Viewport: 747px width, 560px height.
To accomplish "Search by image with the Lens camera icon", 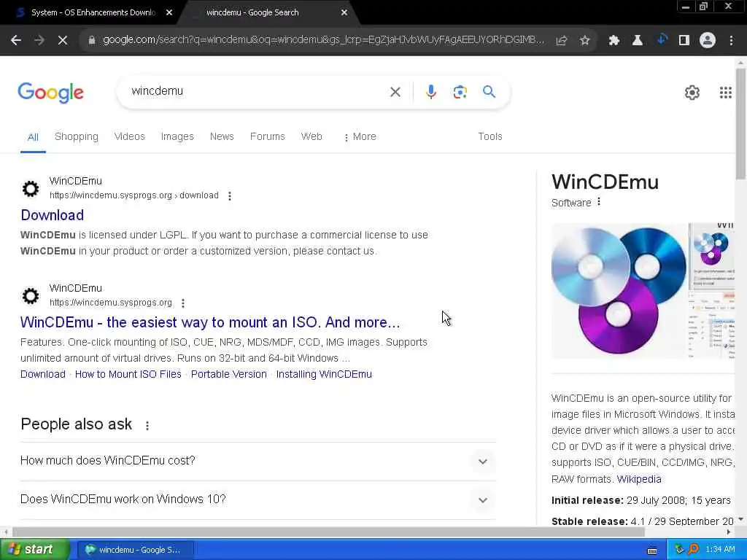I will [460, 92].
